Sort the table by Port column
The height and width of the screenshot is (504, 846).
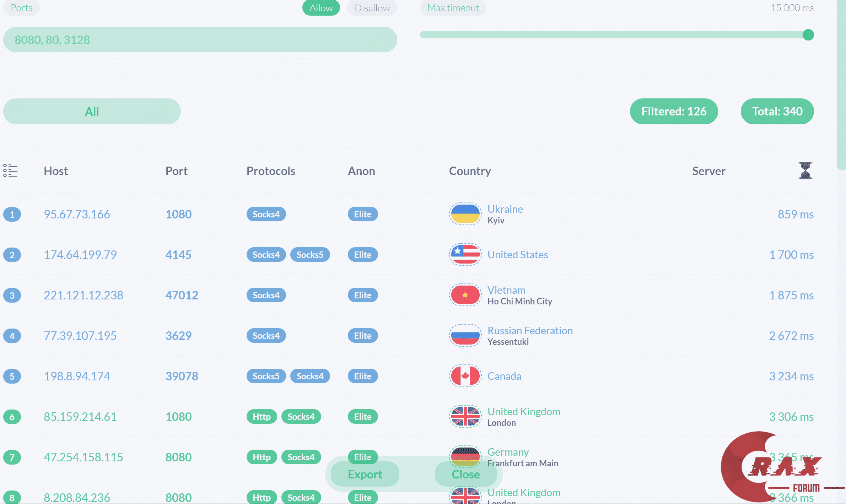pos(176,171)
